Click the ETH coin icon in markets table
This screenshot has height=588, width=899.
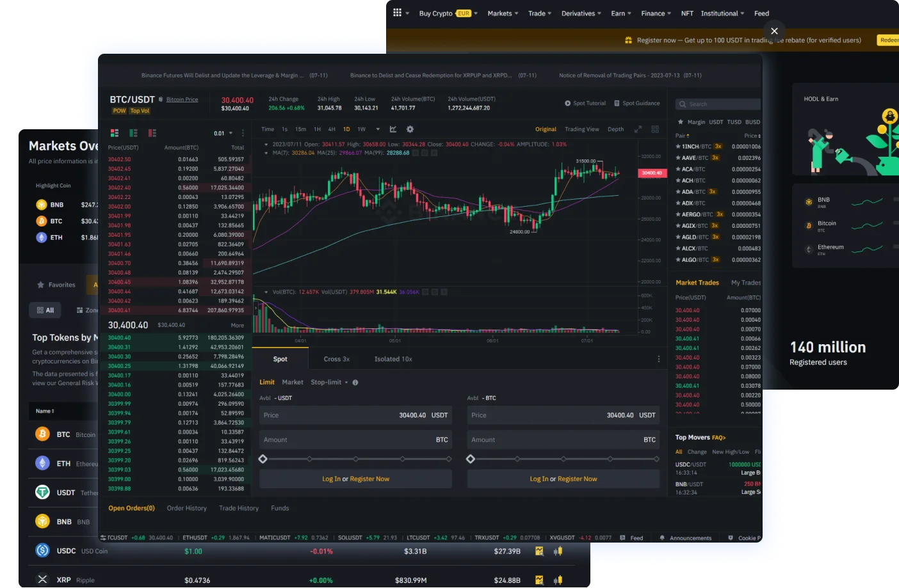pyautogui.click(x=42, y=463)
